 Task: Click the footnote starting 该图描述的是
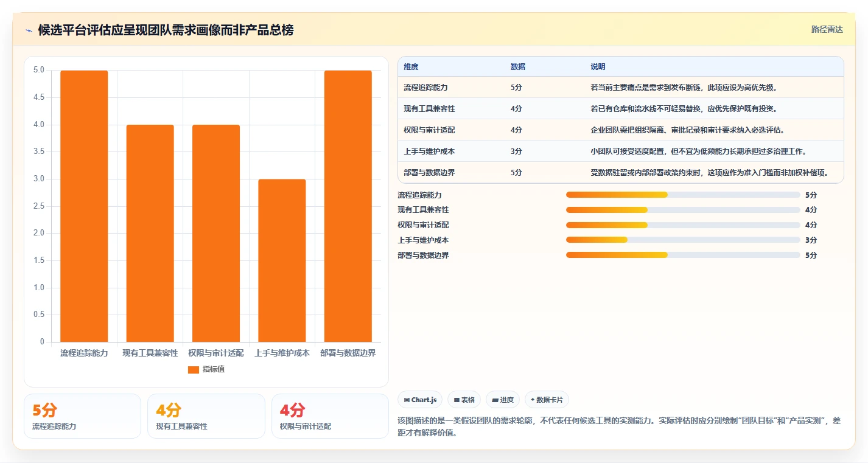619,427
